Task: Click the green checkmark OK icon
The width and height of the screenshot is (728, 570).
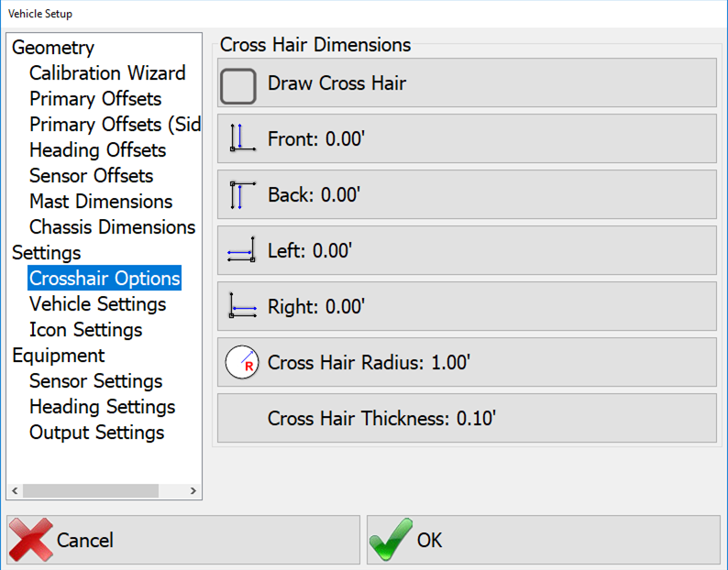Action: point(391,540)
